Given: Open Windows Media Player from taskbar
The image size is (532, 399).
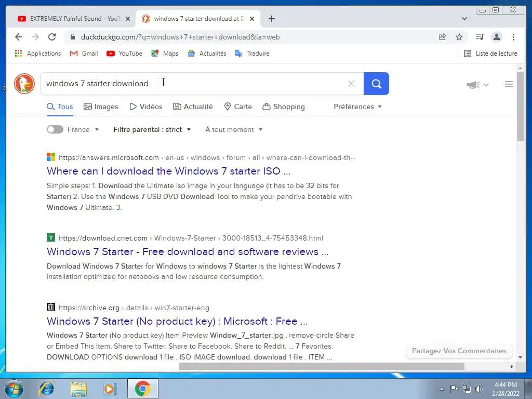Looking at the screenshot, I should pos(110,389).
